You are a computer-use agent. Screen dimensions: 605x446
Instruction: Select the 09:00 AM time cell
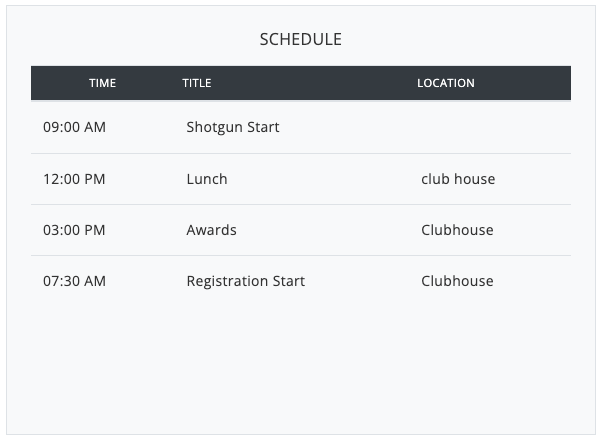click(x=74, y=128)
